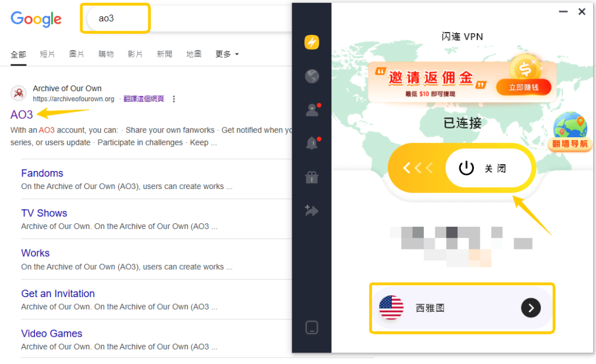
Task: Select the 西雅图 server location row
Action: (x=462, y=308)
